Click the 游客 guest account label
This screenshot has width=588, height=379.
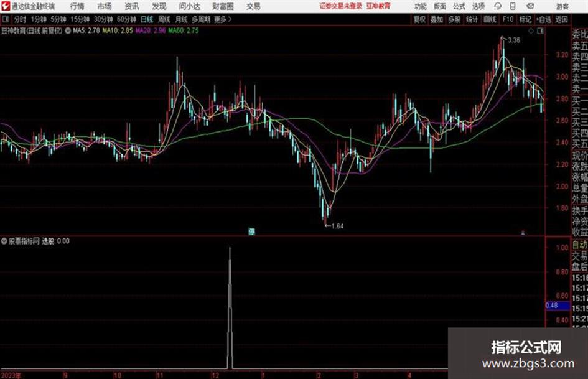tap(562, 6)
